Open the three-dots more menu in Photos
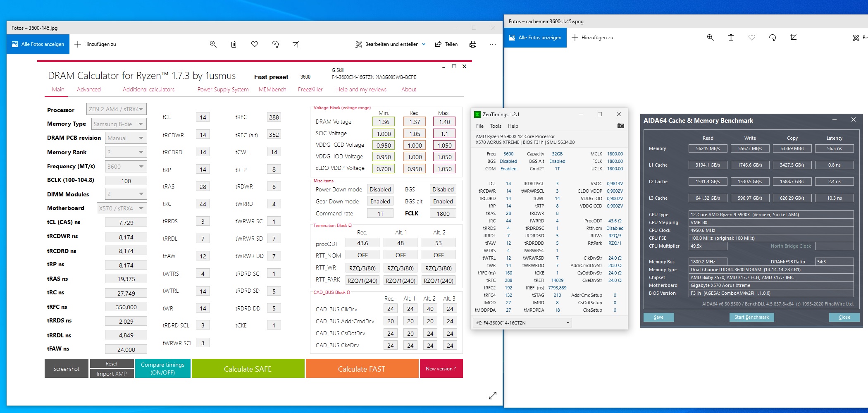 pos(493,44)
